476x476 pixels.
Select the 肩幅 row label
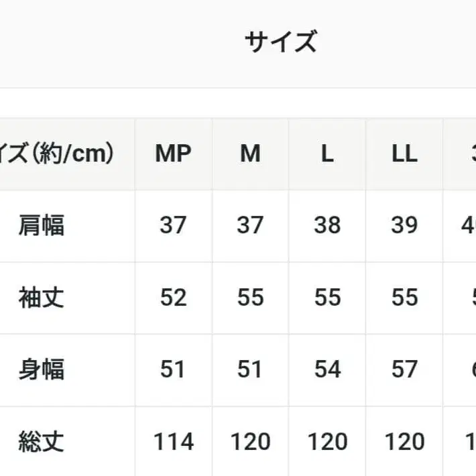point(42,225)
